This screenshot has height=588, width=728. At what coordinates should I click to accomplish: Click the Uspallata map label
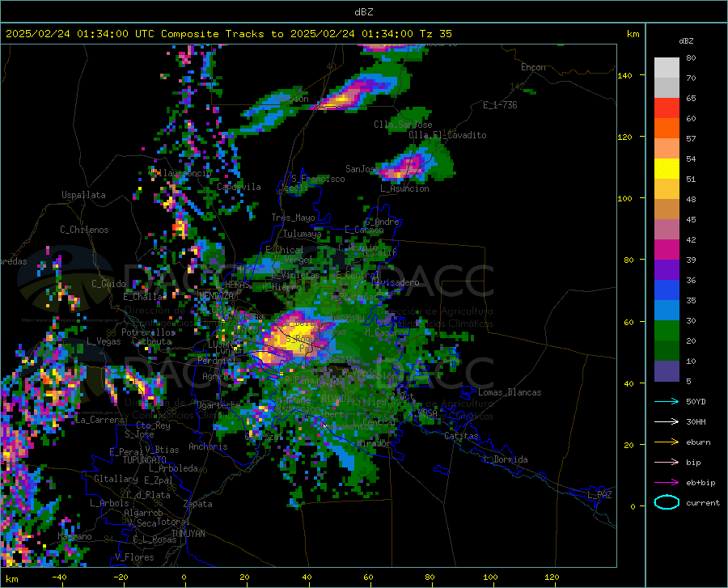click(83, 195)
